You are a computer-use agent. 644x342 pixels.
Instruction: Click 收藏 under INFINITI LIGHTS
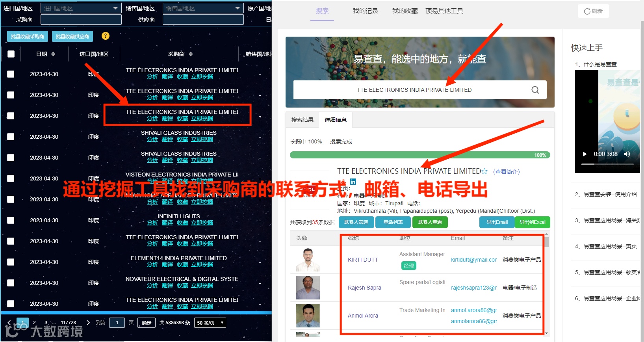(x=182, y=223)
